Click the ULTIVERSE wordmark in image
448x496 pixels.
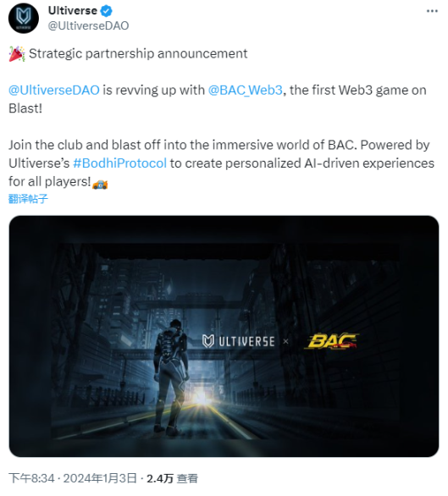click(246, 342)
